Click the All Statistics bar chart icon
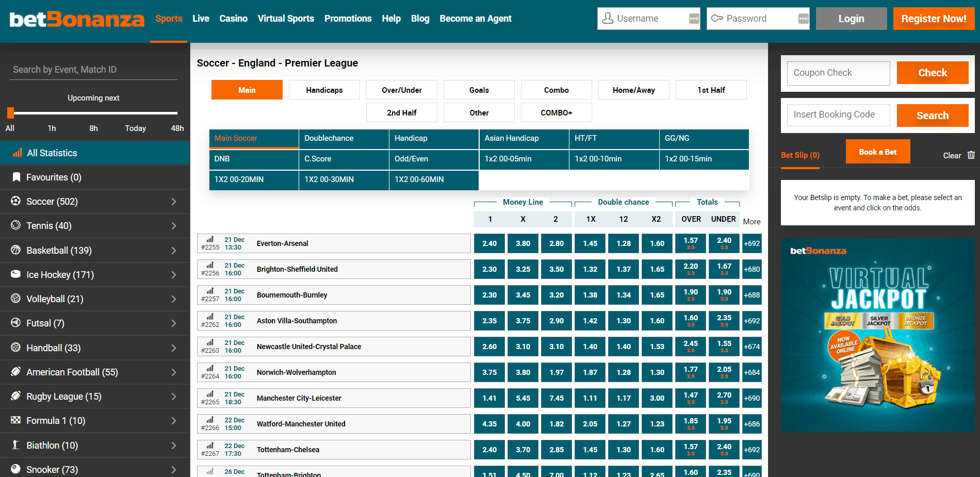 (18, 153)
